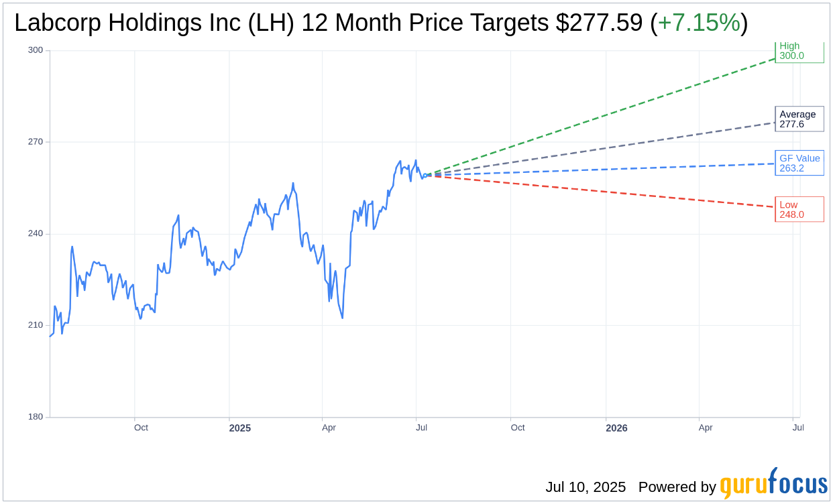Click the Jul 10, 2025 date text
This screenshot has width=833, height=504.
pyautogui.click(x=586, y=487)
